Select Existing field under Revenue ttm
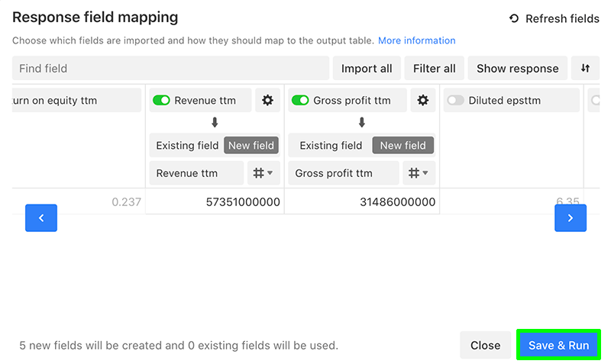611x364 pixels. (x=187, y=146)
